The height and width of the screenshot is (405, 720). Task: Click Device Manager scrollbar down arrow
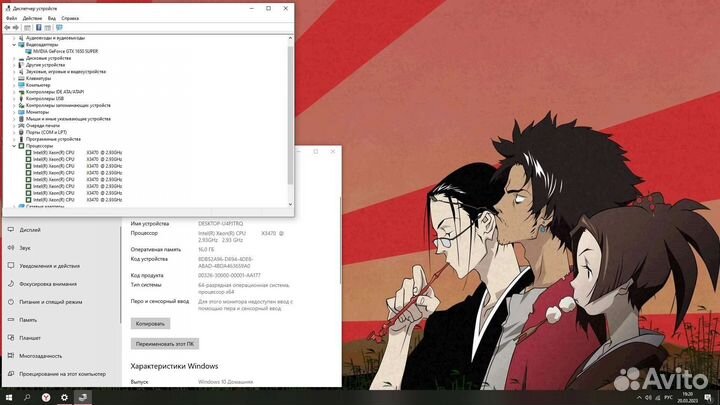[290, 204]
